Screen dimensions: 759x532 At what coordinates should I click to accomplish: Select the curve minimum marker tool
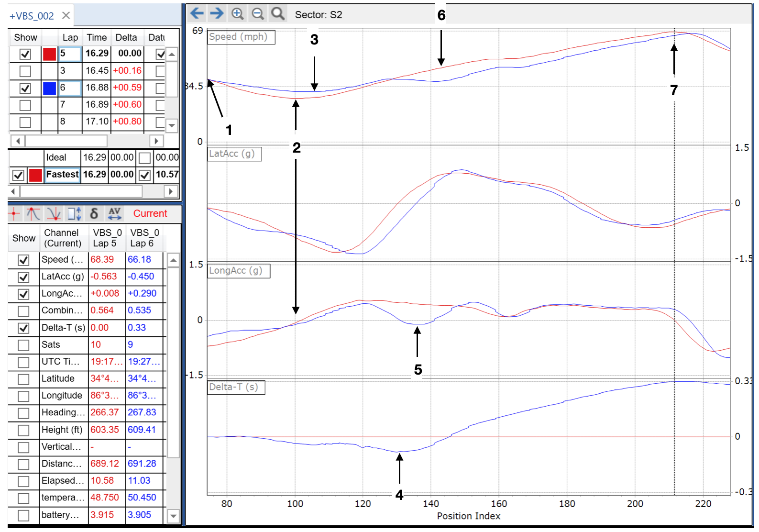click(x=54, y=213)
